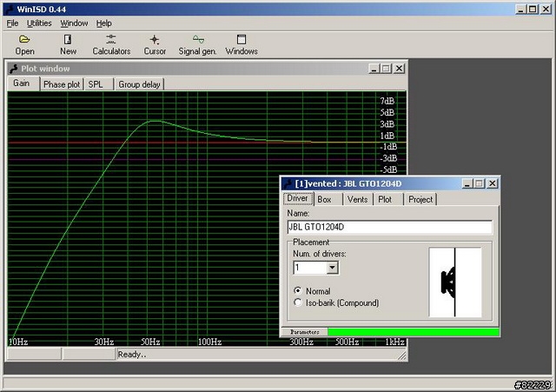
Task: Open the Box tab in project window
Action: (328, 199)
